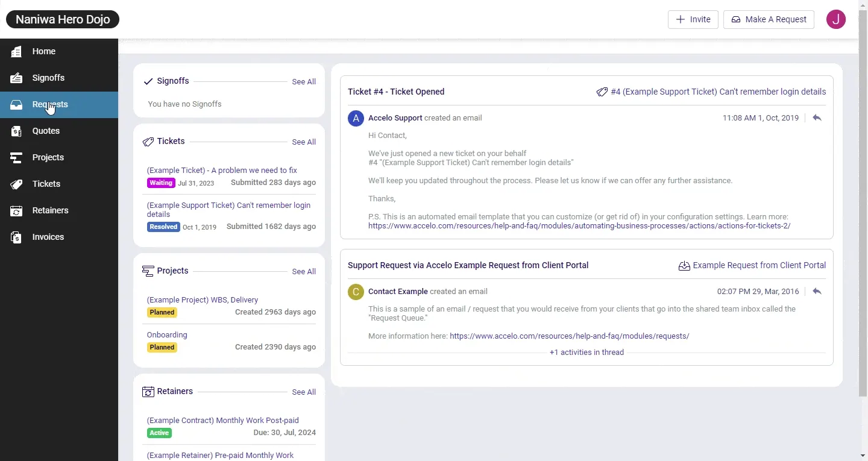Click the Waiting status badge
Image resolution: width=868 pixels, height=461 pixels.
[161, 183]
